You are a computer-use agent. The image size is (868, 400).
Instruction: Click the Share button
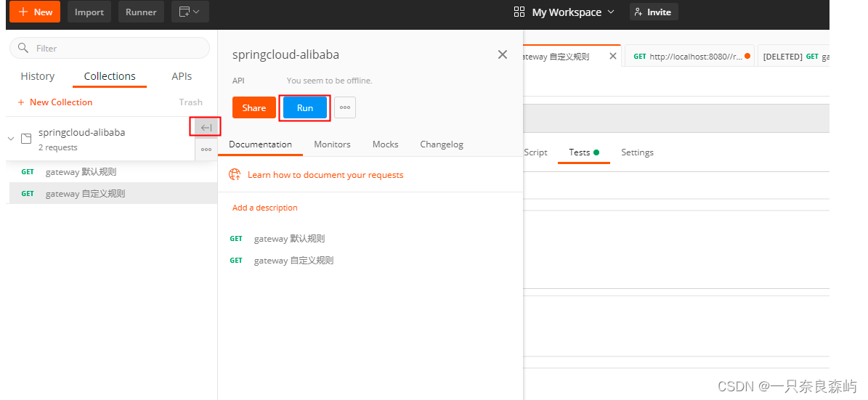(254, 107)
